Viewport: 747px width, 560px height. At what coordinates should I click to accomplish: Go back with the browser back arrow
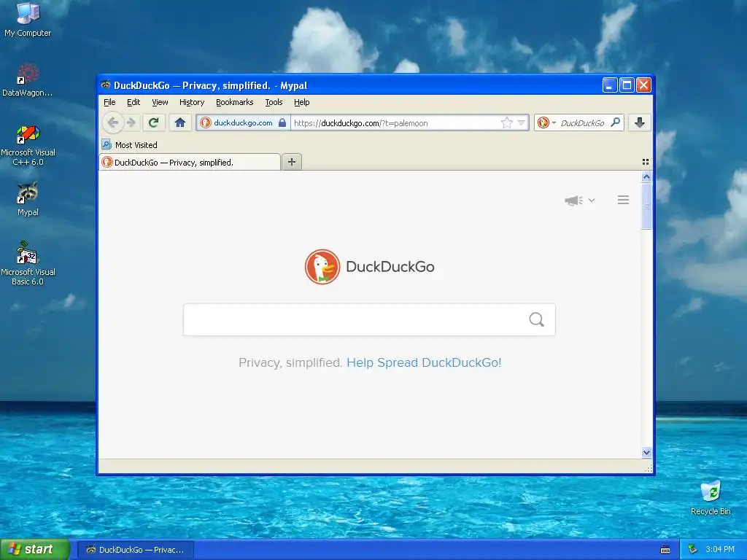pyautogui.click(x=112, y=122)
